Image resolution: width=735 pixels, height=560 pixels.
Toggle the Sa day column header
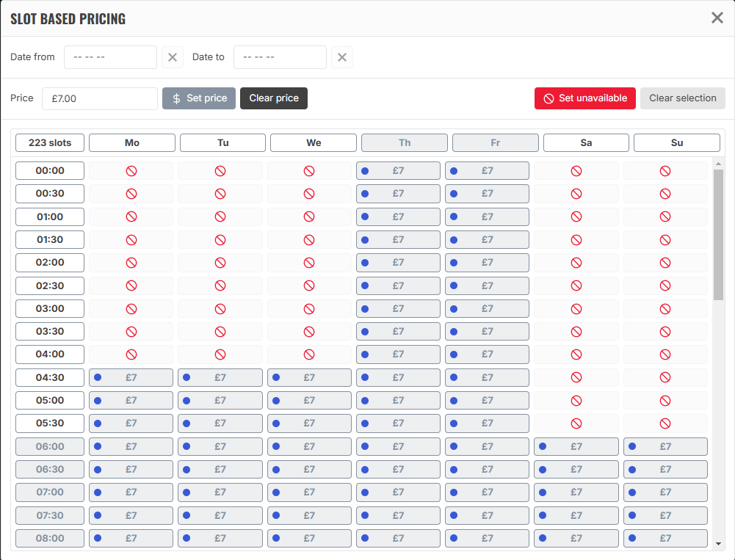click(586, 143)
